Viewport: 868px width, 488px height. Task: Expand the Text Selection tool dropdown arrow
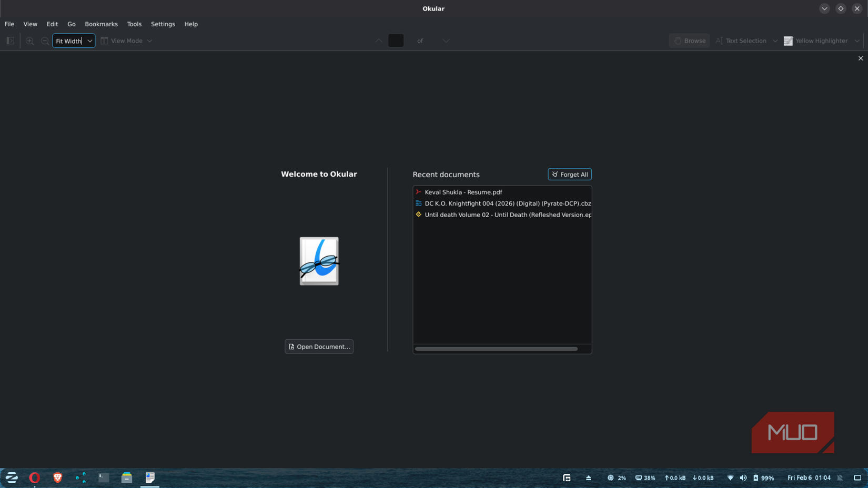pyautogui.click(x=775, y=40)
